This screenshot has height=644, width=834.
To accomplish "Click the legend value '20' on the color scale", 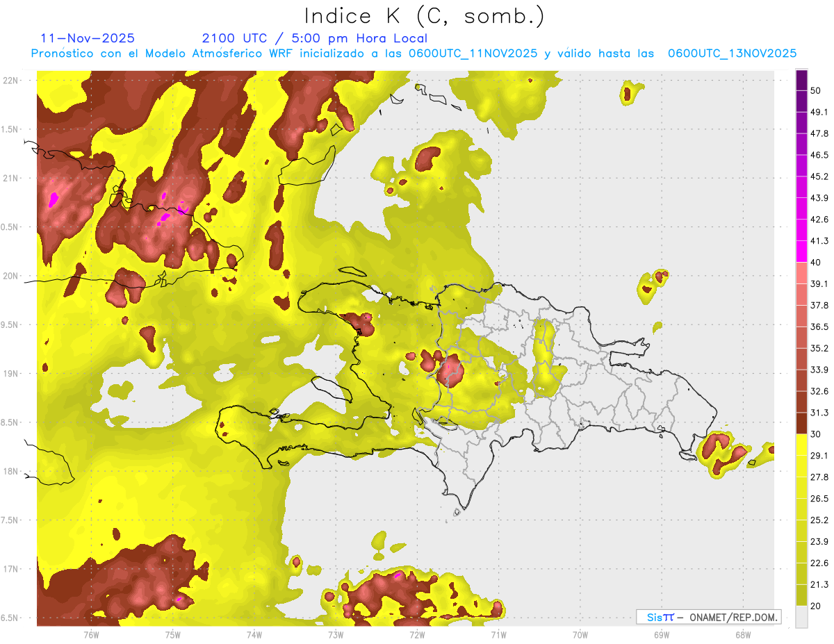I will (816, 606).
